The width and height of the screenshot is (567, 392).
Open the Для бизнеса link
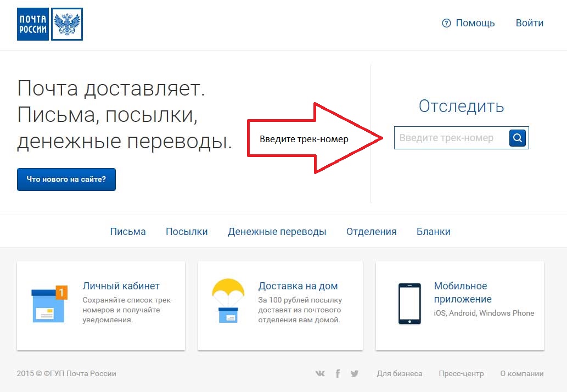400,373
